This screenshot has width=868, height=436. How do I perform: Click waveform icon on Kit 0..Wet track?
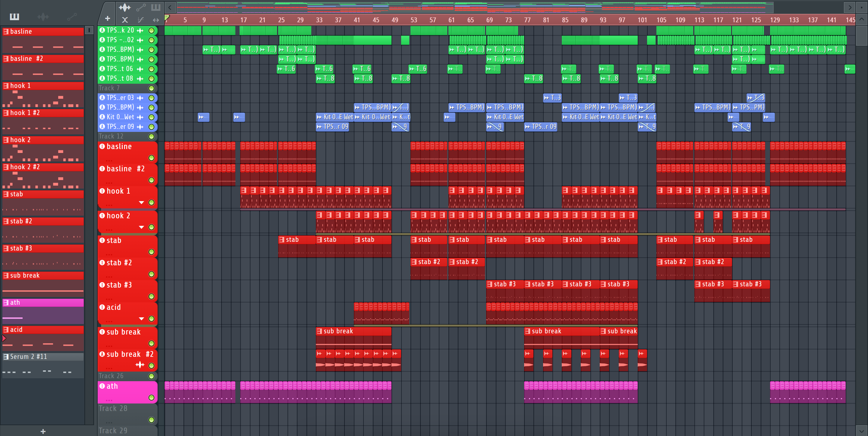click(140, 117)
